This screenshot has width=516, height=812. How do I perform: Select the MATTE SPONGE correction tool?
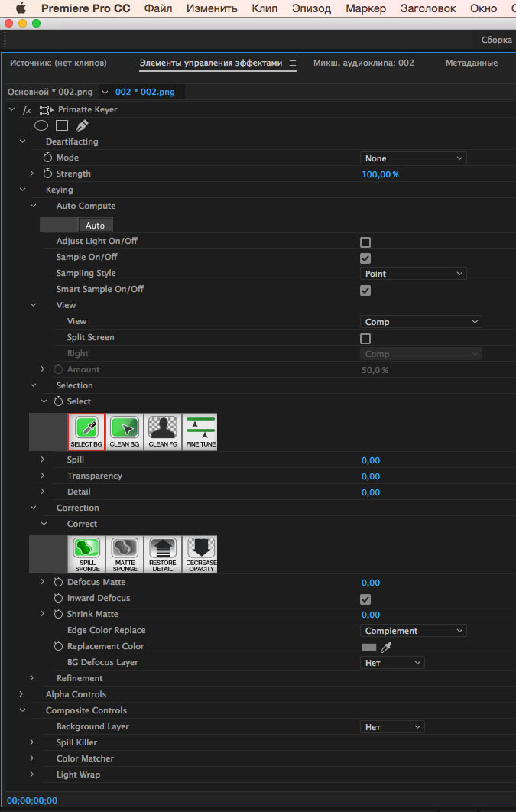coord(125,554)
